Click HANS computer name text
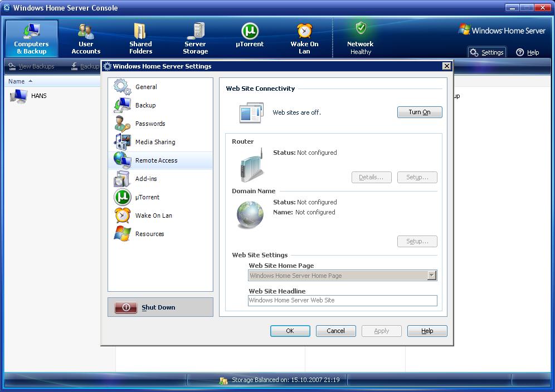Viewport: 555px width, 392px height. tap(38, 96)
